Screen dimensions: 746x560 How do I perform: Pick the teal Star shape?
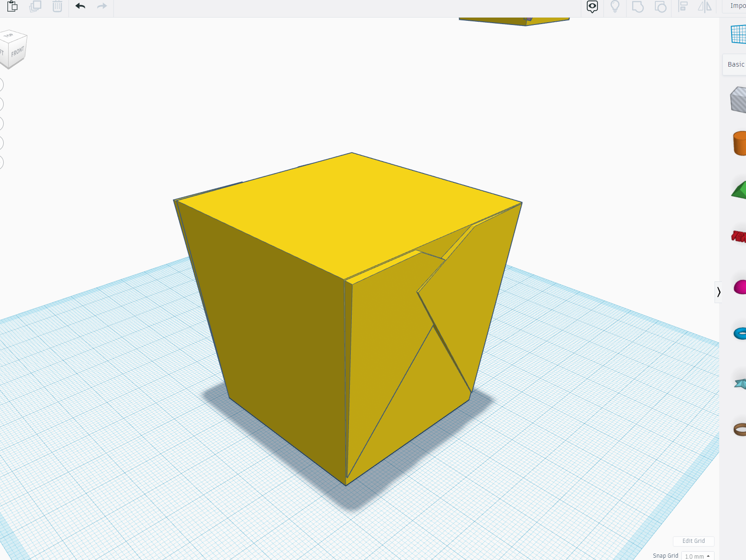coord(740,383)
